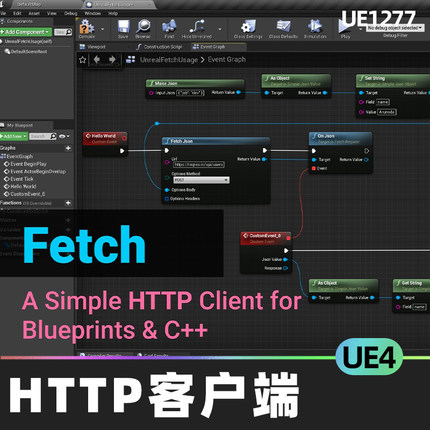Go forward with the graph forward arrow
The image size is (430, 430).
pos(112,60)
